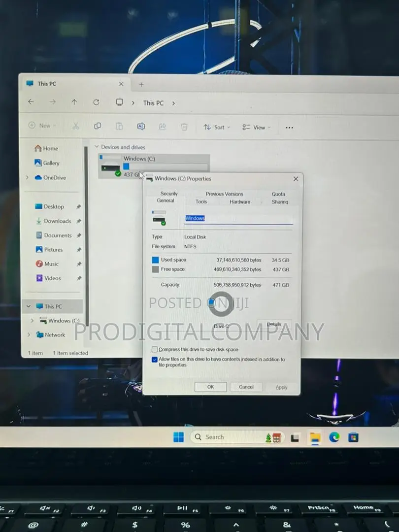The image size is (399, 532).
Task: Uncheck Allow files to be indexed
Action: coord(155,359)
